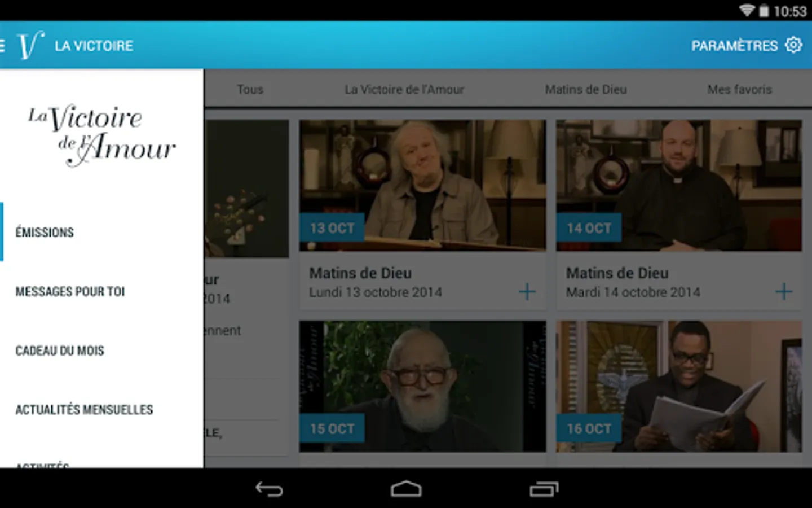This screenshot has height=508, width=812.
Task: Tap the 10:53 clock
Action: [x=789, y=11]
